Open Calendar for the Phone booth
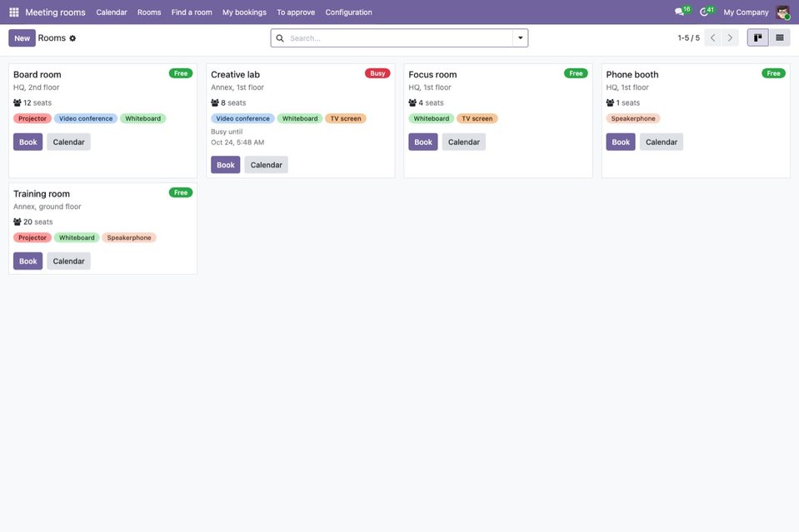 point(662,142)
